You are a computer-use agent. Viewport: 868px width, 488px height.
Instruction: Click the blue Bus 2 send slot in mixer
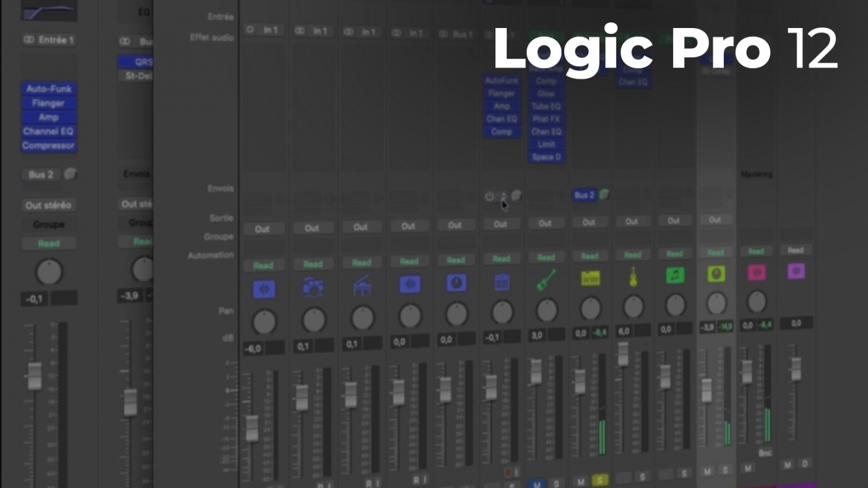[584, 195]
